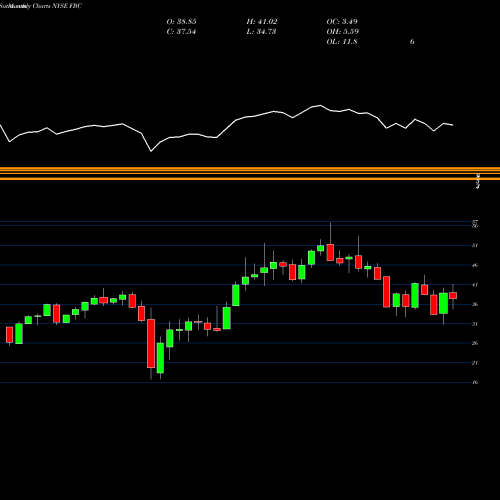Click the 'OC: 3.49' reading
Image resolution: width=500 pixels, height=500 pixels.
pyautogui.click(x=342, y=22)
